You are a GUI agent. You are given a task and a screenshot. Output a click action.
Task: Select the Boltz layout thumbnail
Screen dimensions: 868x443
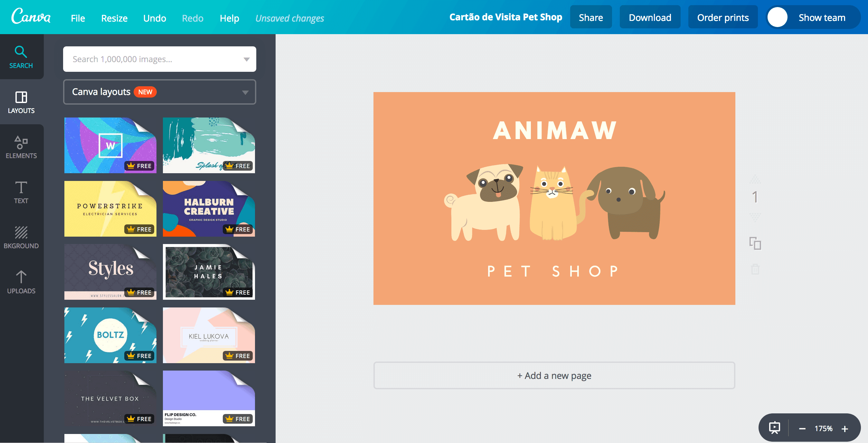(x=110, y=335)
